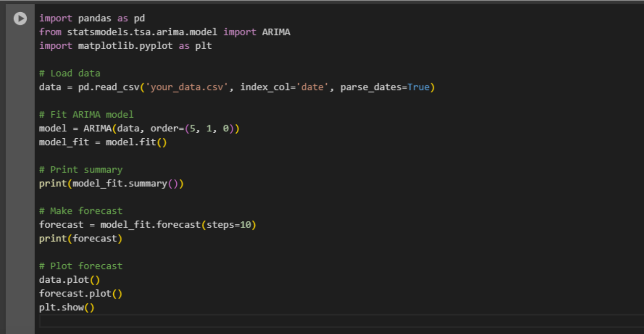Click on 'print(model_fit.summary())' line
644x334 pixels.
click(111, 184)
